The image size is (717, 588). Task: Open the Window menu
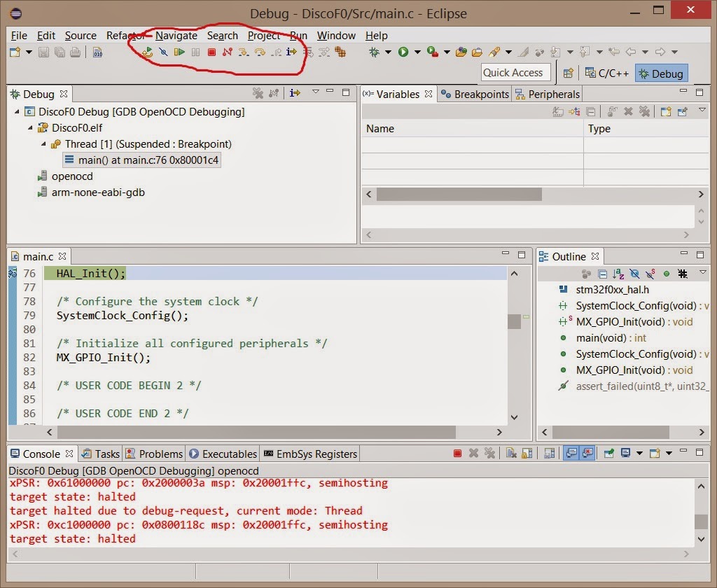(336, 36)
